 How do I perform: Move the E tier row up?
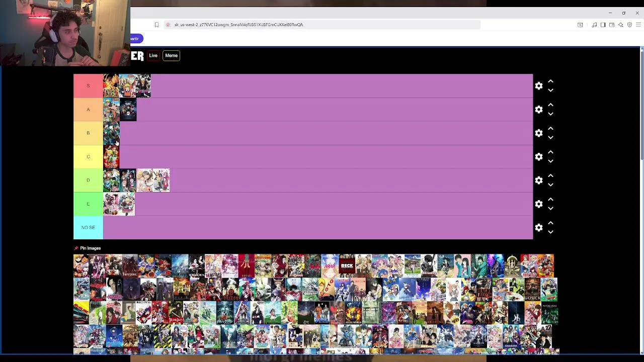550,199
